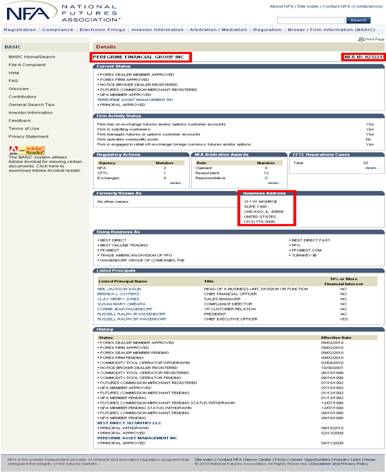The image size is (386, 472).
Task: Click the site search input field
Action: click(311, 21)
